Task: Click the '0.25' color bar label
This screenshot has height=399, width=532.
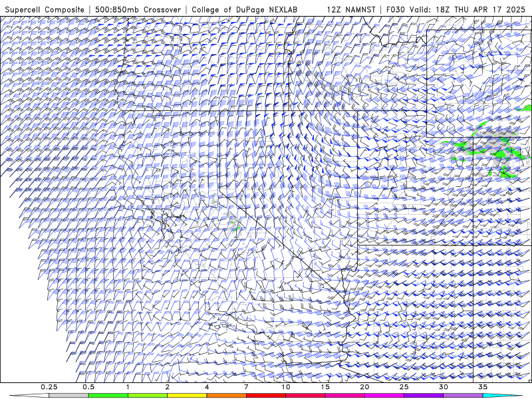Action: pos(49,387)
